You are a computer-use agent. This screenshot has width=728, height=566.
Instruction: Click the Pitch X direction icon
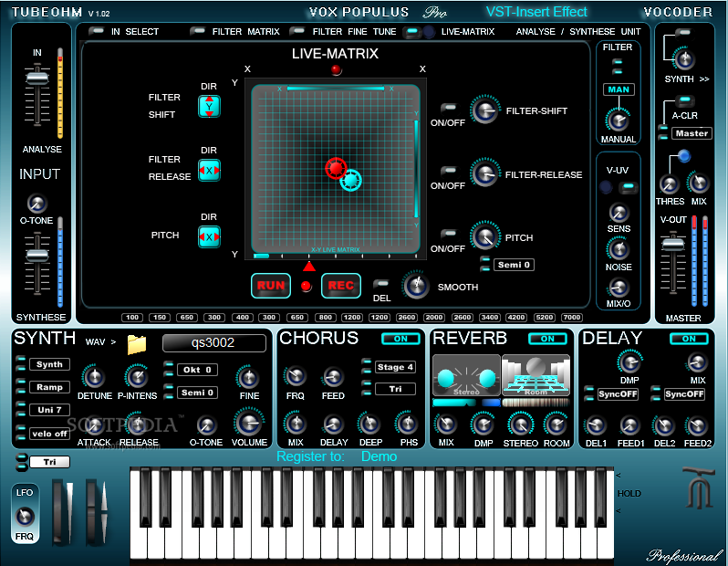tap(210, 237)
